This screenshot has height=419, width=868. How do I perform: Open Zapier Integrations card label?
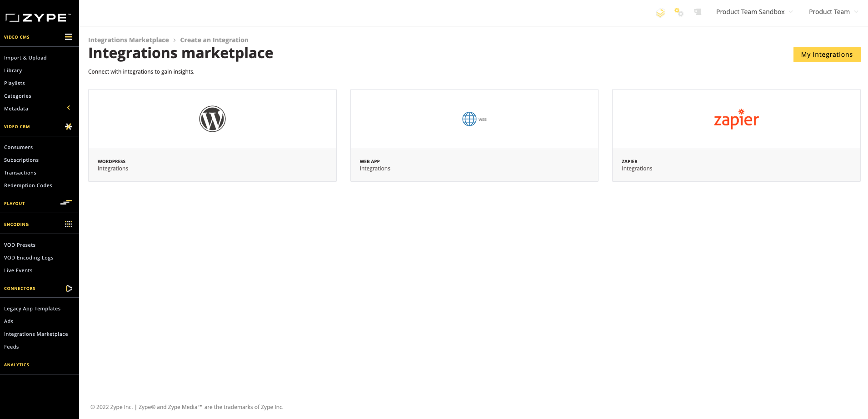(637, 165)
